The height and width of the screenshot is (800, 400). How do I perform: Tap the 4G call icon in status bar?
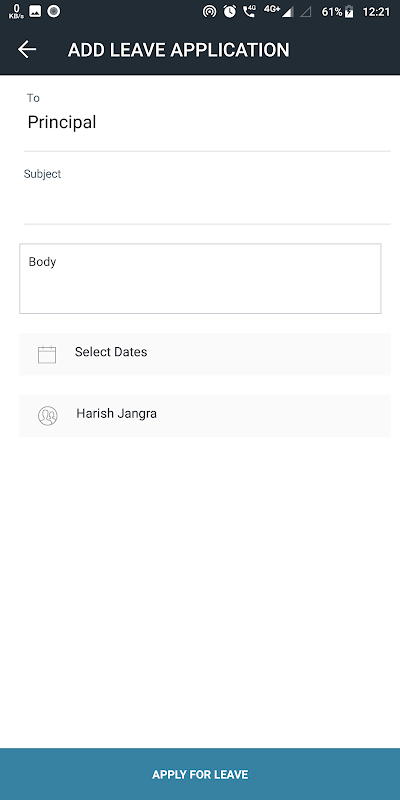pos(249,11)
